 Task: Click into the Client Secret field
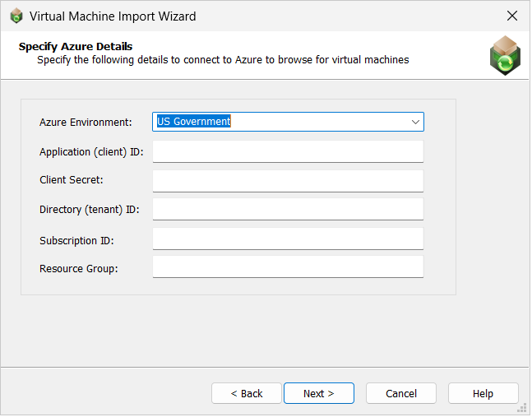[x=288, y=180]
